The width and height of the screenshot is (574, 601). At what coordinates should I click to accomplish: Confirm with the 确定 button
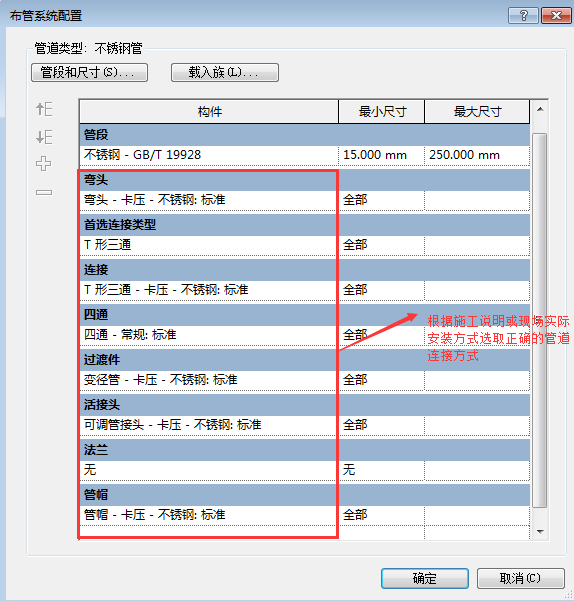425,578
